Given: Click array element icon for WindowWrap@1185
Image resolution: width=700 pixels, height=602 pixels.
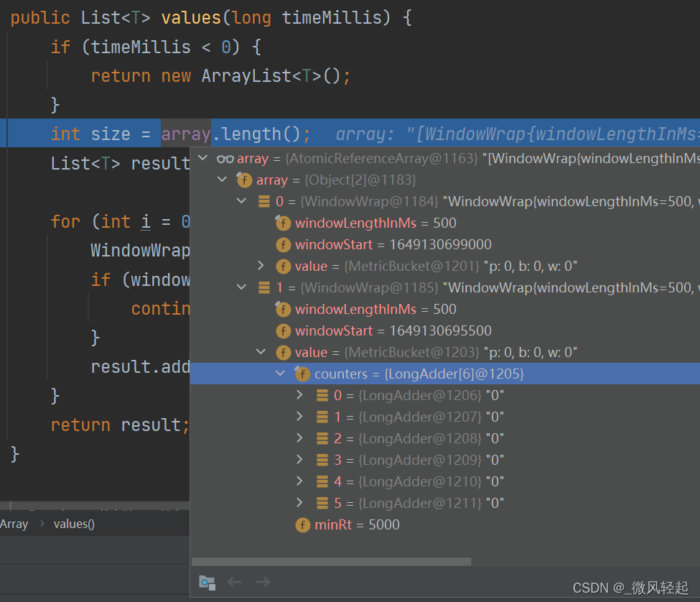Looking at the screenshot, I should pyautogui.click(x=264, y=287).
